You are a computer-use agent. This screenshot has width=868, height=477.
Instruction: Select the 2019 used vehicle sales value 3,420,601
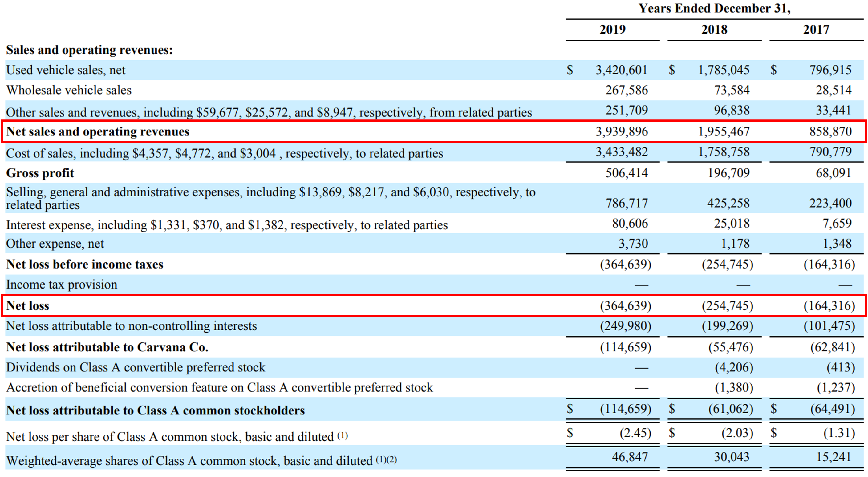point(622,70)
